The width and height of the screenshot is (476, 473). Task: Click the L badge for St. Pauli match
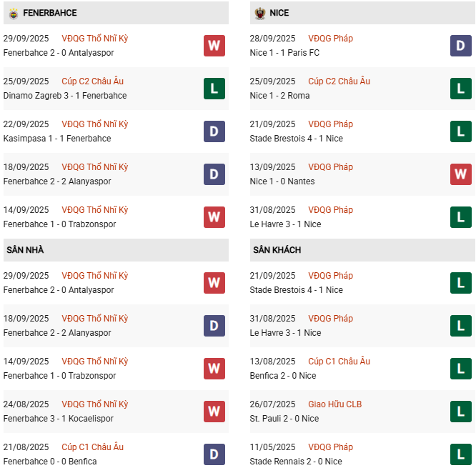click(x=460, y=412)
